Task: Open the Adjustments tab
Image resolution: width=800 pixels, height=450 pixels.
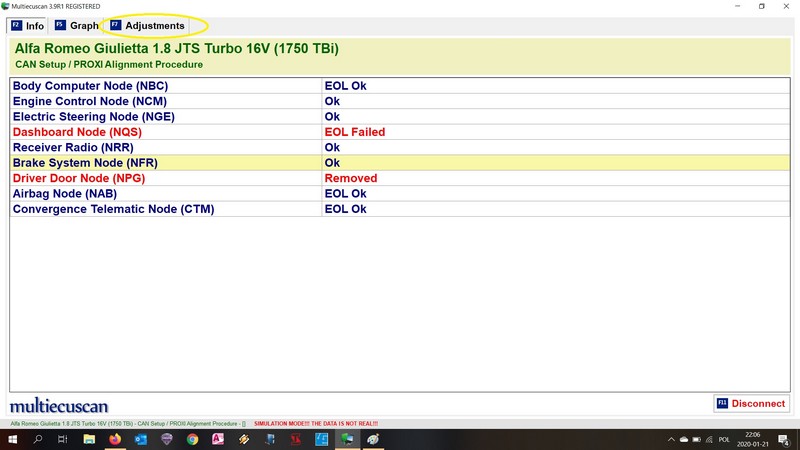Action: (x=147, y=26)
